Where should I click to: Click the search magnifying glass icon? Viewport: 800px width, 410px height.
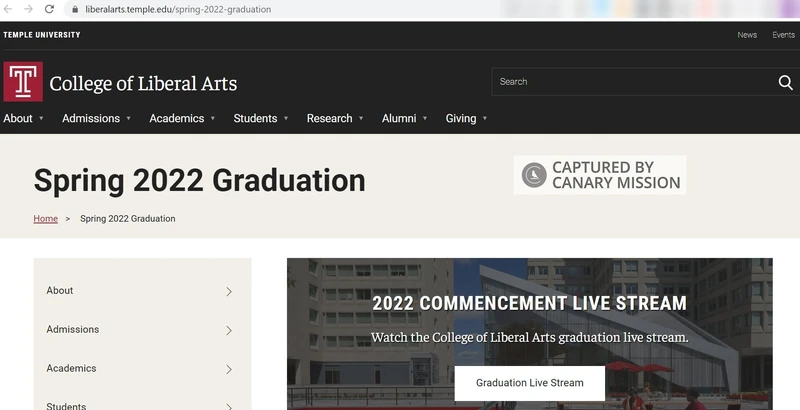point(785,82)
